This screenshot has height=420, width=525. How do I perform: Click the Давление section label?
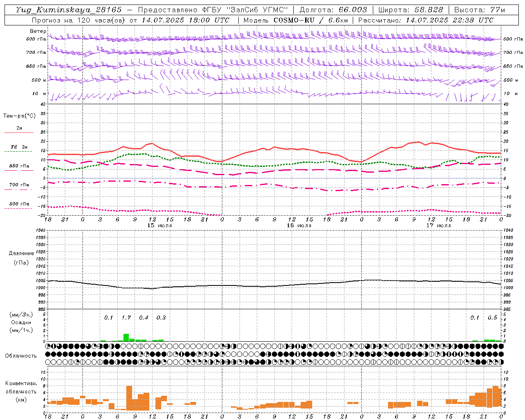coord(21,253)
